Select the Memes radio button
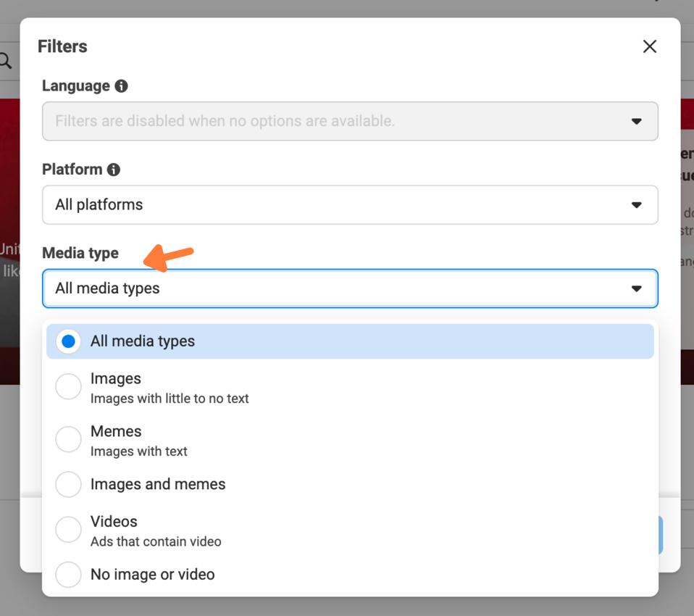Image resolution: width=694 pixels, height=616 pixels. pos(68,438)
